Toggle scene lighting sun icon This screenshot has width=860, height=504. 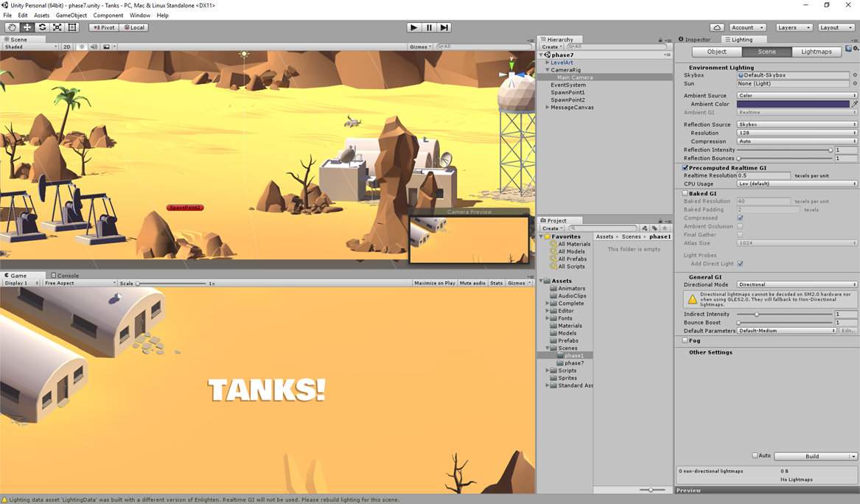pyautogui.click(x=83, y=47)
